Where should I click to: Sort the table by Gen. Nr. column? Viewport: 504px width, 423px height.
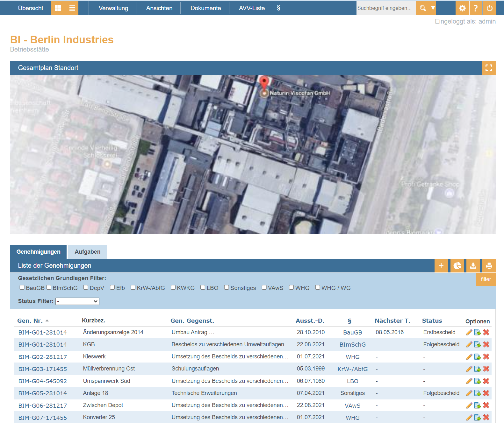coord(30,321)
